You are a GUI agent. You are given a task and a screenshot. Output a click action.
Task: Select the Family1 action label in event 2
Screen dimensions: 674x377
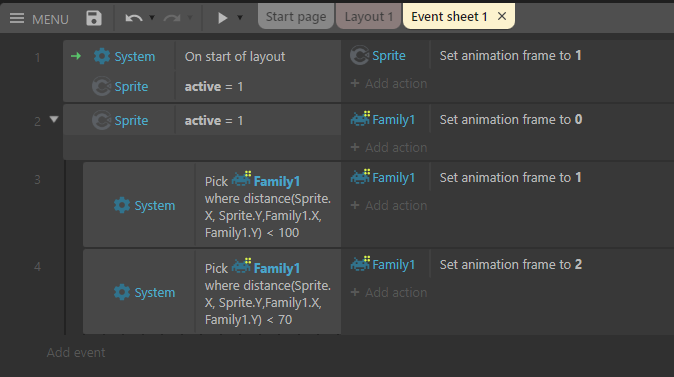[393, 120]
